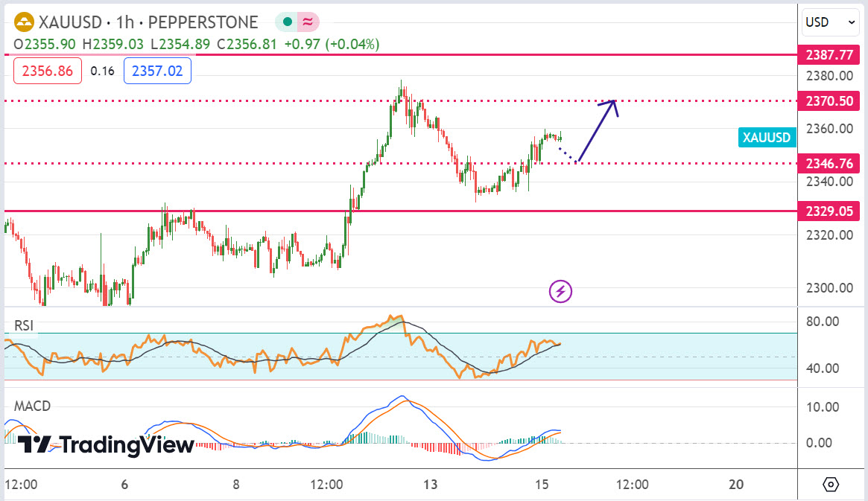Select the RSI indicator label
This screenshot has height=501, width=868.
[x=24, y=325]
